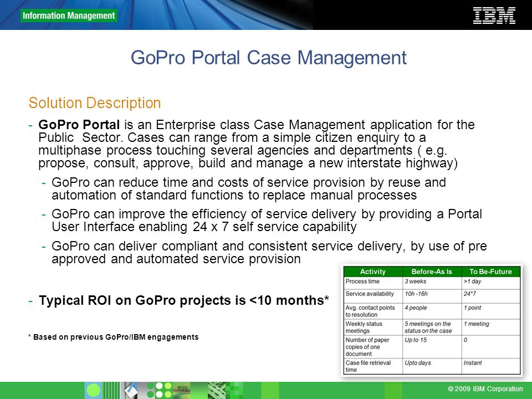Click the bold "GoPro Portal" text in the first bullet
532x399 pixels.
79,125
